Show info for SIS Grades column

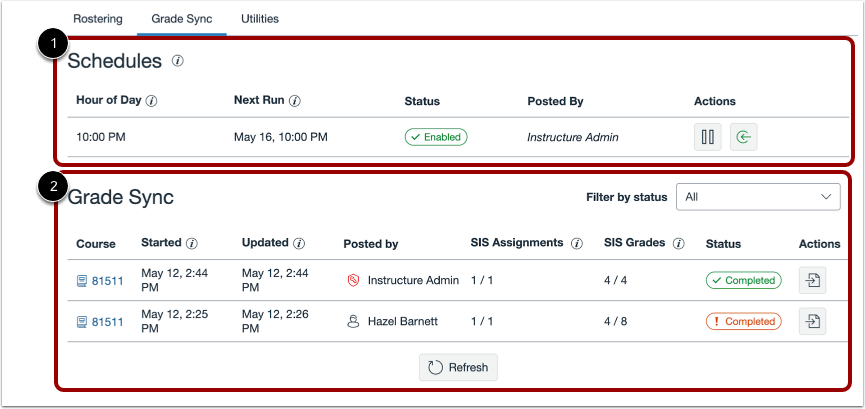679,243
